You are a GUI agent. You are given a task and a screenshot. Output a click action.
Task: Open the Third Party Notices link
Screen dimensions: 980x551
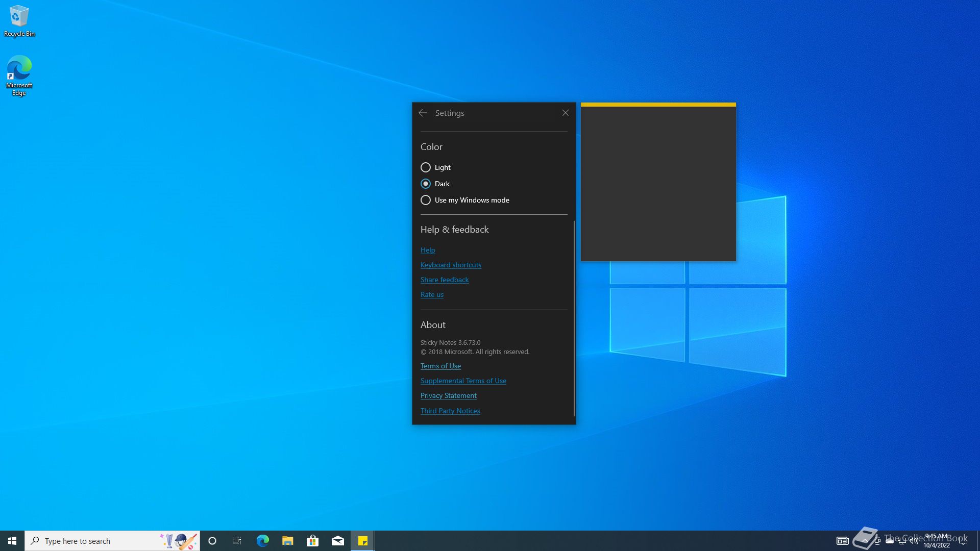point(450,411)
